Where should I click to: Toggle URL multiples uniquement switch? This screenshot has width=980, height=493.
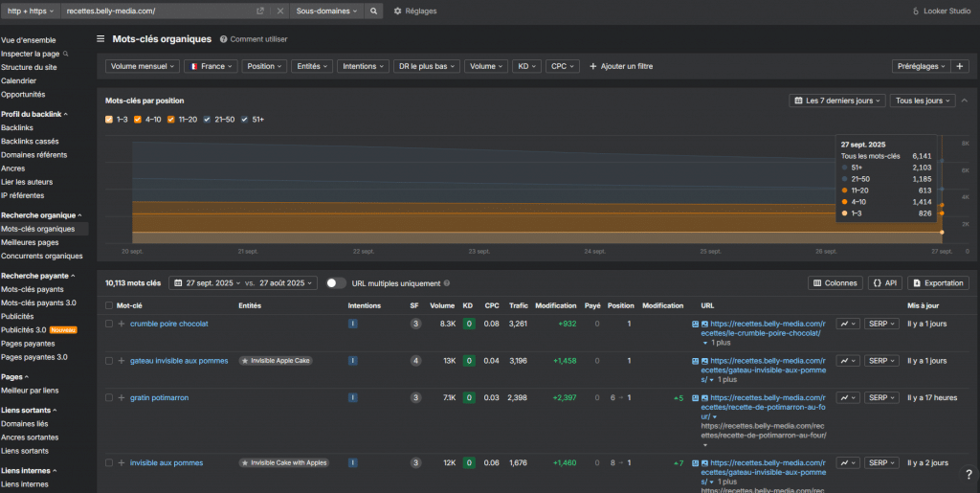(335, 283)
